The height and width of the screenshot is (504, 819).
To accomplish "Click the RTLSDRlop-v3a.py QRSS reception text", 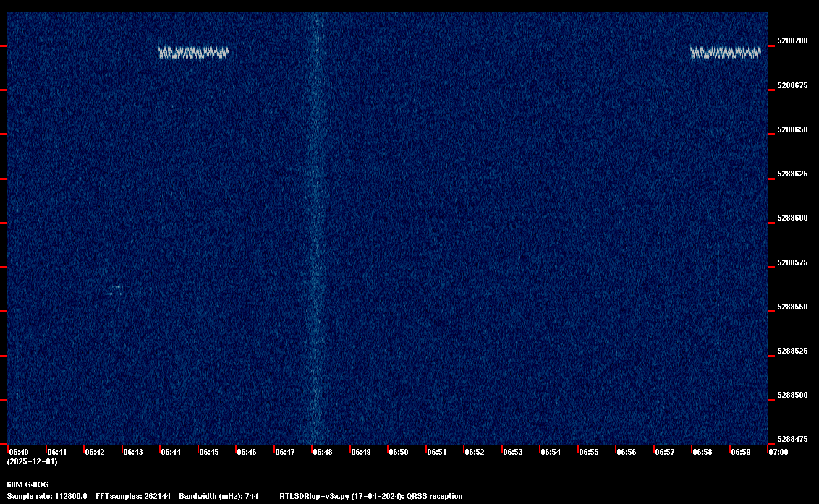I will 371,496.
